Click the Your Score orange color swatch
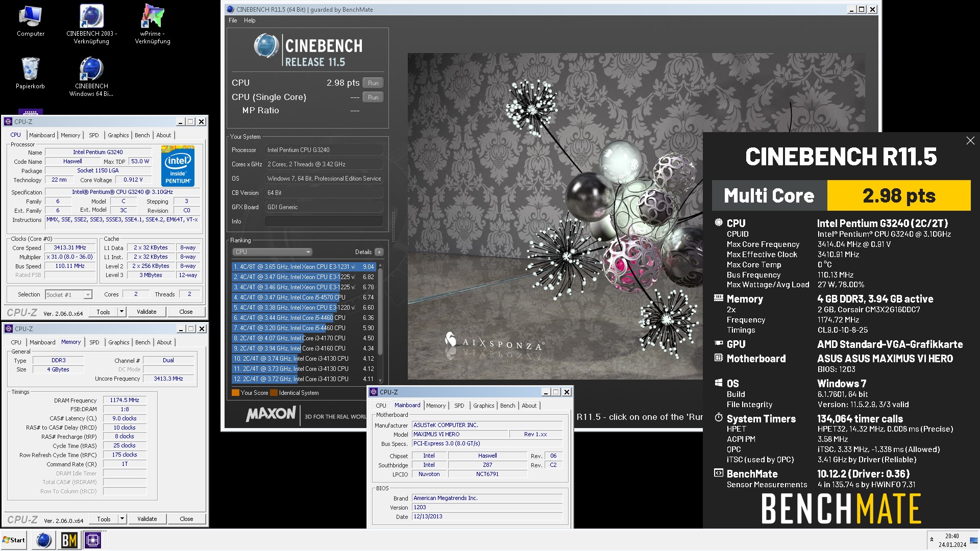Image resolution: width=980 pixels, height=551 pixels. pyautogui.click(x=235, y=393)
